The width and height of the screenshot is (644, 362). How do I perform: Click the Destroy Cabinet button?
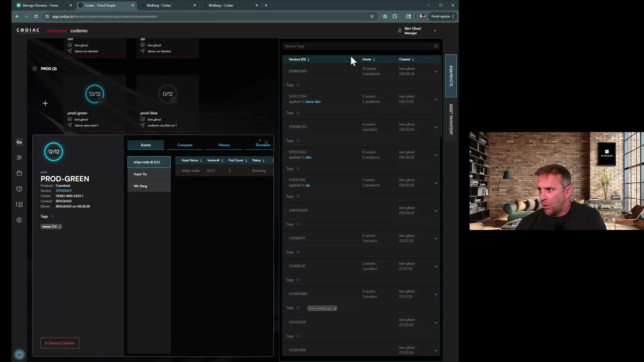60,343
